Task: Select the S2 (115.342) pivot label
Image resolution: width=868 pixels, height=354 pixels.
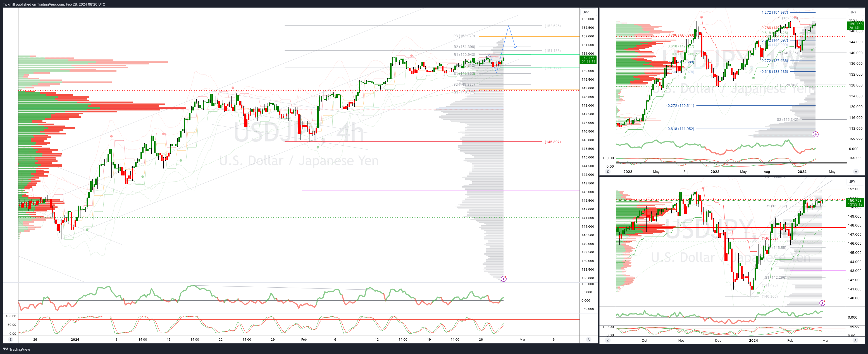Action: coord(788,119)
